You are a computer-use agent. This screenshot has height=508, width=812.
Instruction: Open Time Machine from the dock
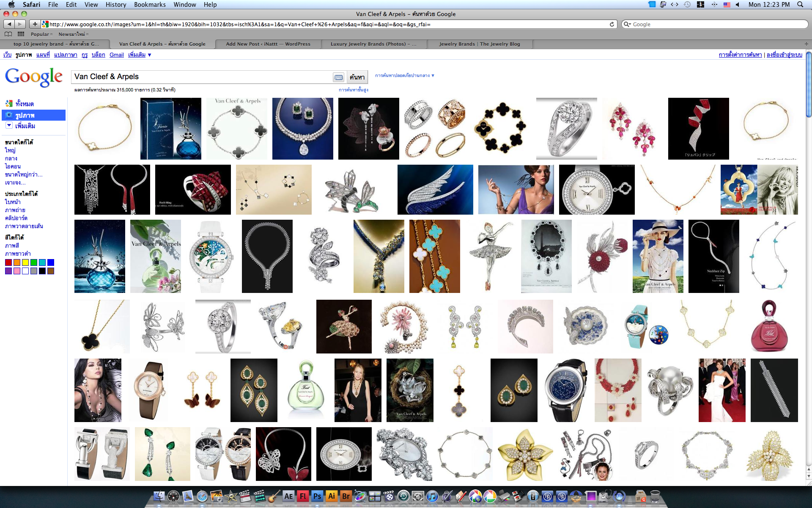(403, 496)
